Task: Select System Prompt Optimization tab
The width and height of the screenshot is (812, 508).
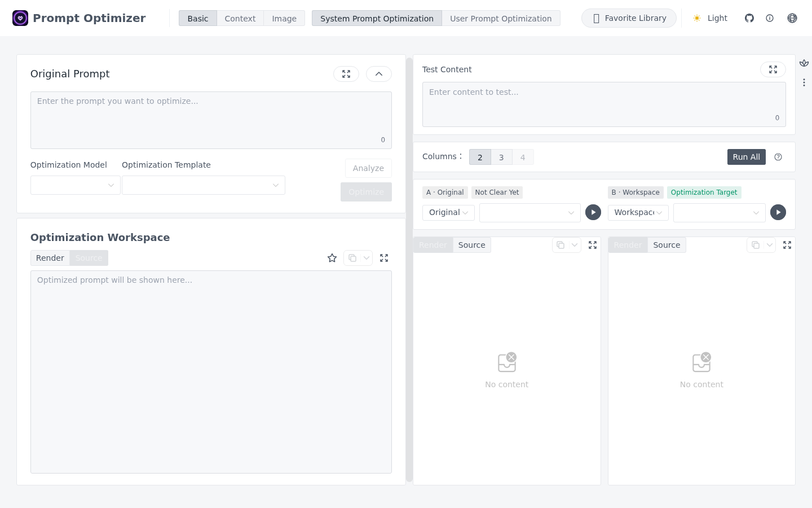Action: point(377,18)
